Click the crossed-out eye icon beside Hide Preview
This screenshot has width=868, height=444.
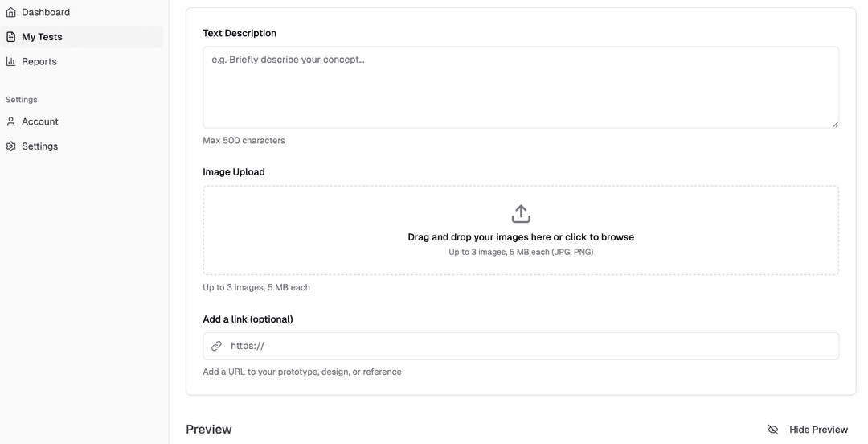[x=773, y=430]
